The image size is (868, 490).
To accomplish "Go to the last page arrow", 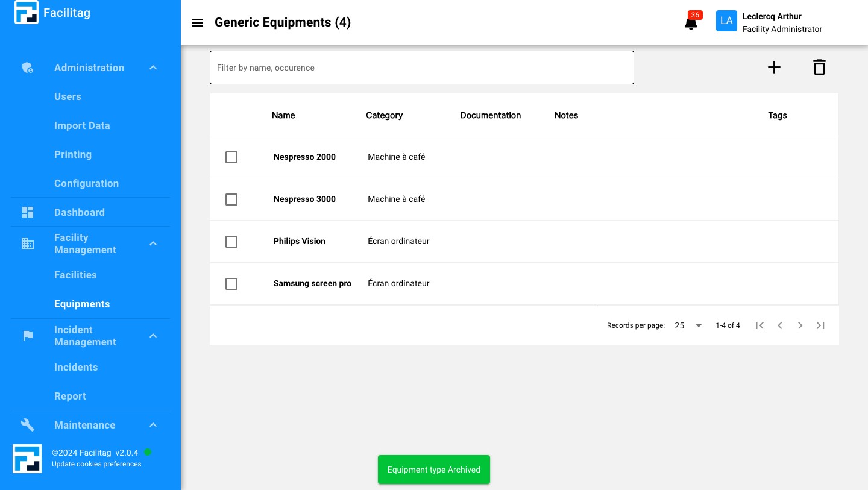I will coord(820,325).
